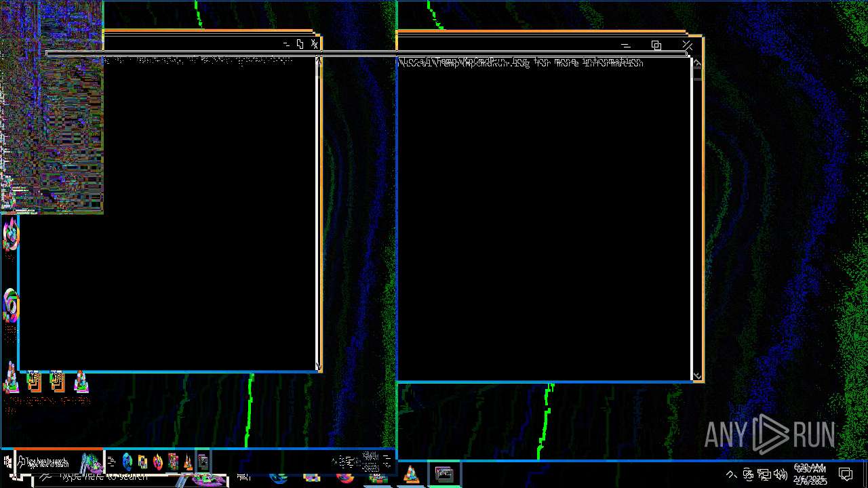Click the scroll-down arrow in the left console window
Screen dimensions: 868x488
coord(319,366)
